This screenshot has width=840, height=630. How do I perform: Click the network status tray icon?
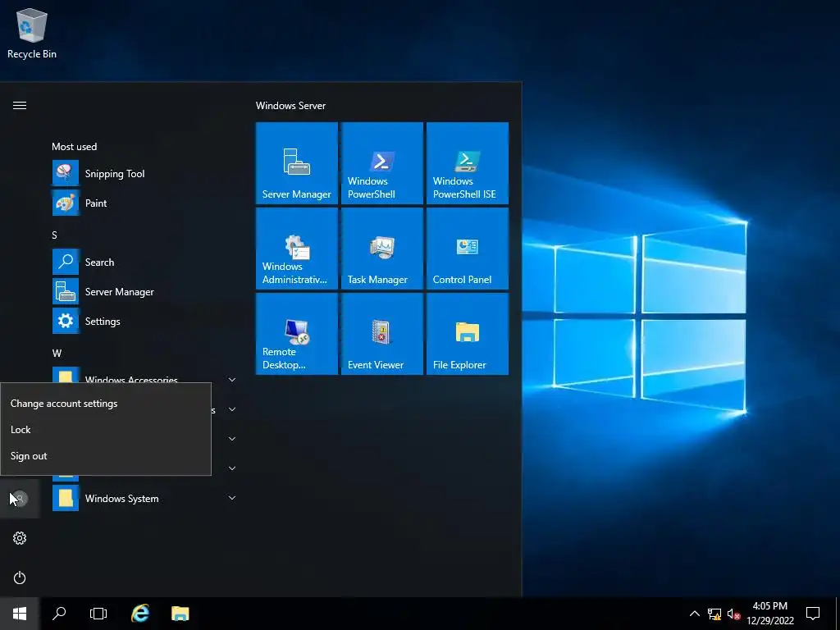click(x=714, y=614)
